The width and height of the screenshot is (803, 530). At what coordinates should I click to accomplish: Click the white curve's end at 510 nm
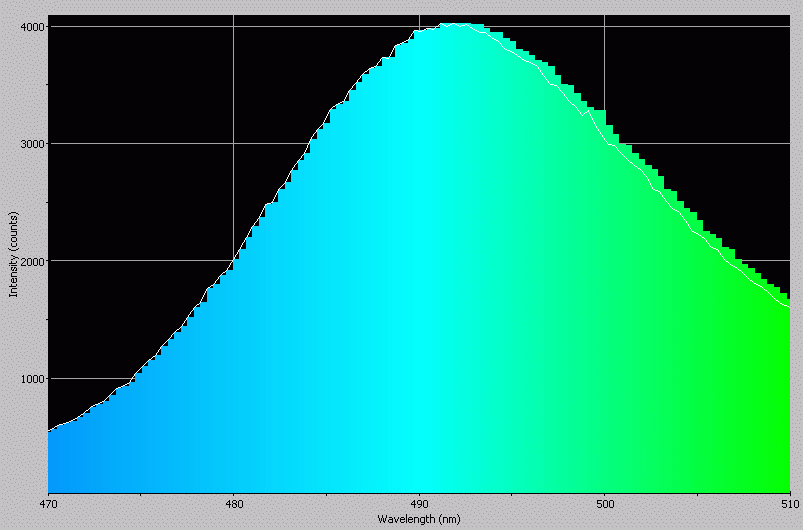pos(789,307)
